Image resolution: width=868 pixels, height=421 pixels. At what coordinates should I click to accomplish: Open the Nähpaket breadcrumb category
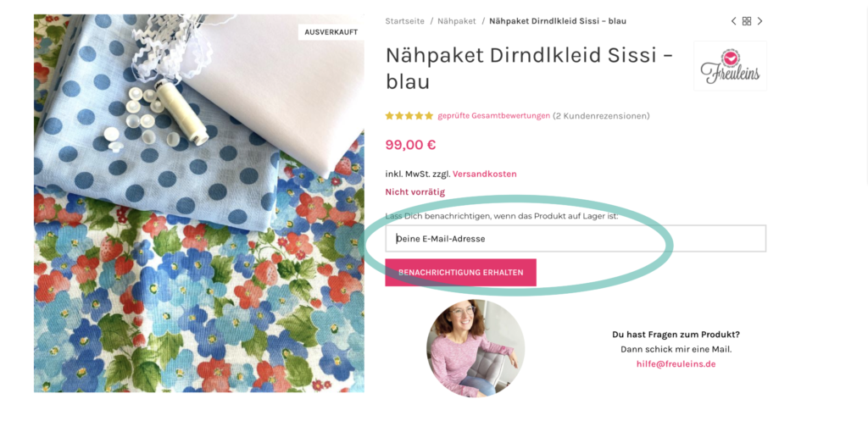[455, 21]
